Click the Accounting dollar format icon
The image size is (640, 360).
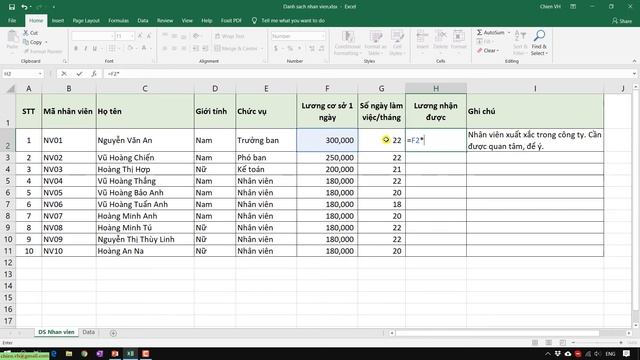point(276,49)
